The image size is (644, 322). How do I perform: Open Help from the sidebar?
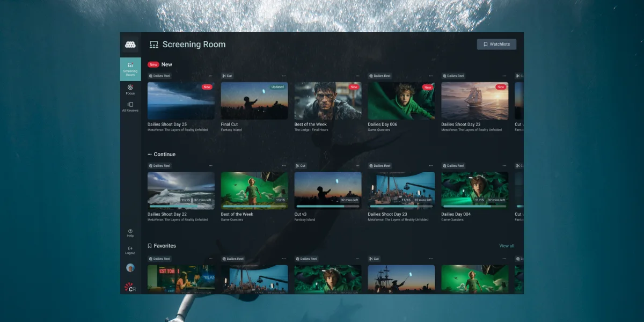pyautogui.click(x=130, y=233)
